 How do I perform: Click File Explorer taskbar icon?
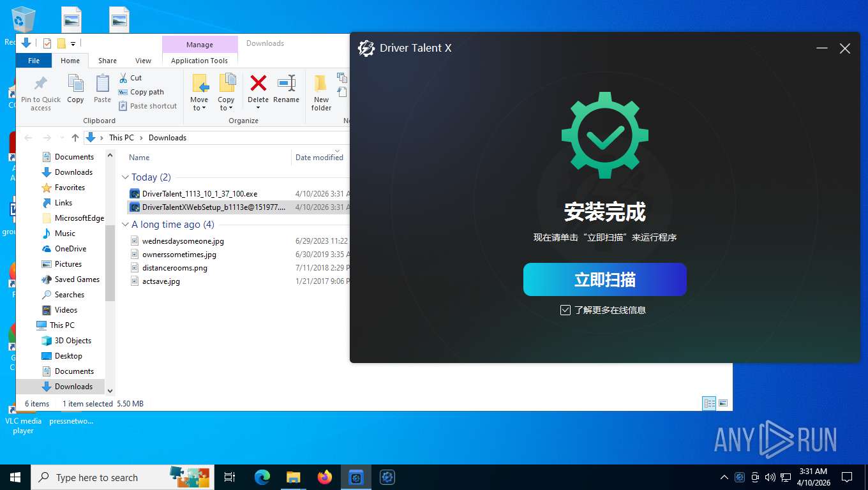pyautogui.click(x=294, y=477)
